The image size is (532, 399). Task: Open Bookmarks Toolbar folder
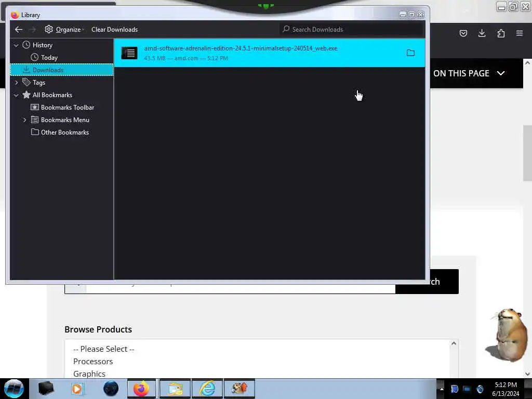(x=67, y=108)
